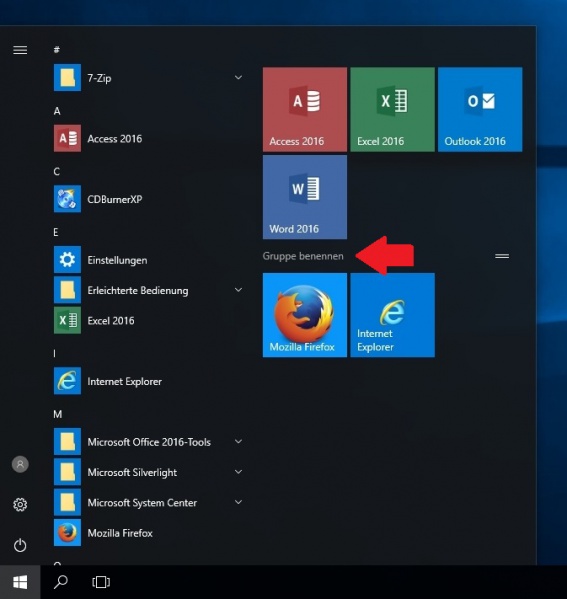Click the Microsoft Silverlight folder icon
This screenshot has height=599, width=567.
coord(67,472)
